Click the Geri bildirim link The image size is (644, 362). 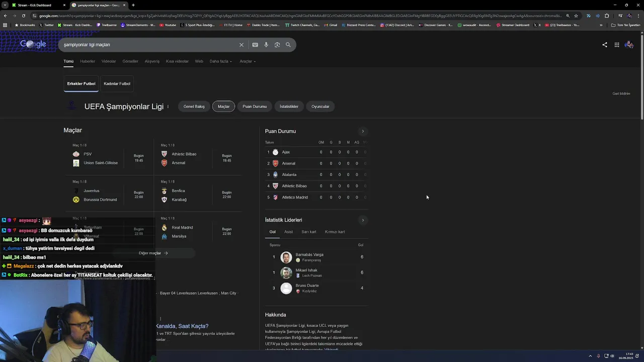point(621,94)
